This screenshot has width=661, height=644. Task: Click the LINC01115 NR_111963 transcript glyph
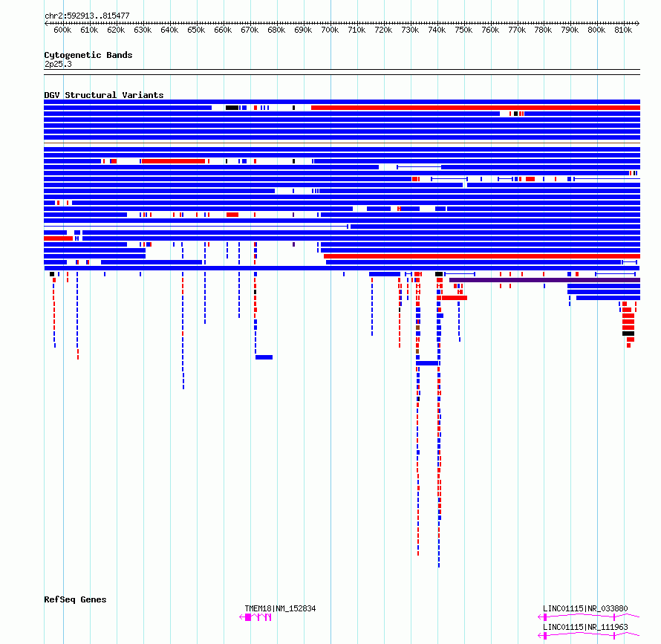coord(589,636)
